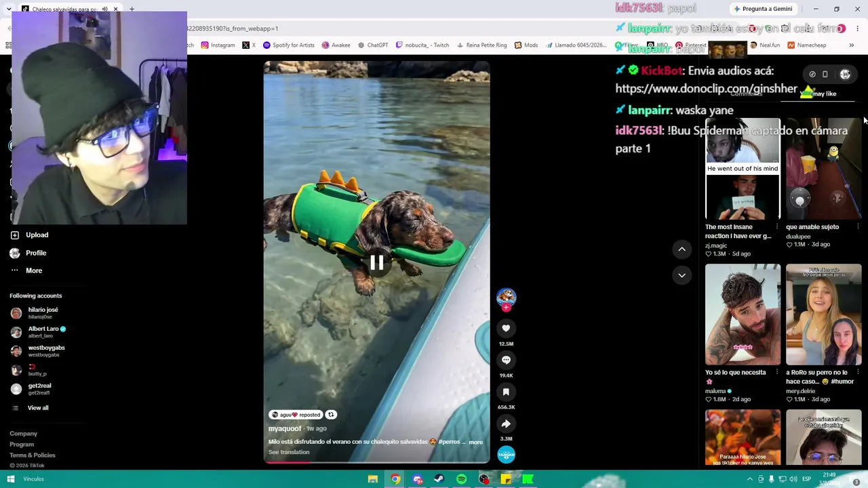Share the video using the arrow icon
The image size is (868, 488).
click(506, 424)
